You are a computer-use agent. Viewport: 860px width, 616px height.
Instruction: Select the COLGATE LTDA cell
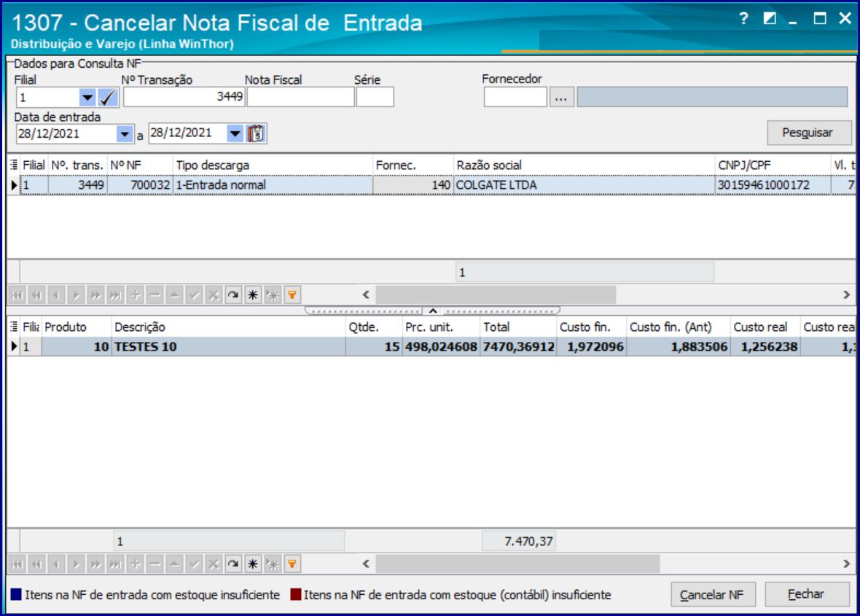[585, 185]
